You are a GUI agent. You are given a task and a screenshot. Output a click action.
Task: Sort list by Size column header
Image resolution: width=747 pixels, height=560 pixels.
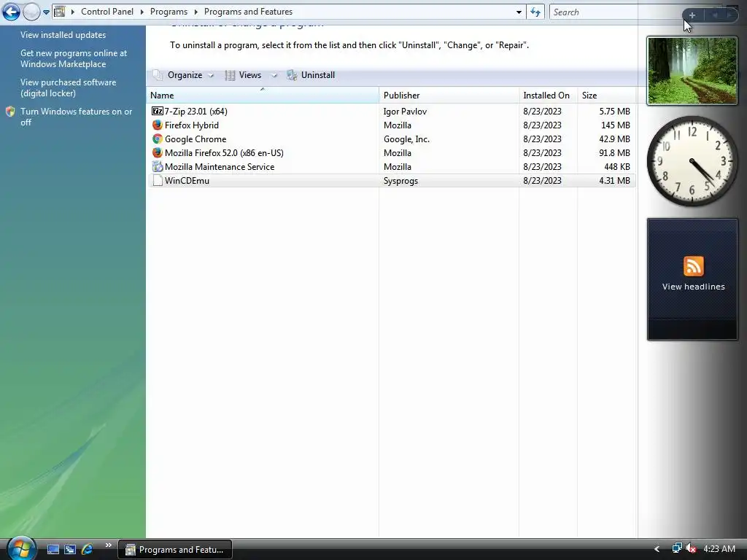tap(607, 96)
